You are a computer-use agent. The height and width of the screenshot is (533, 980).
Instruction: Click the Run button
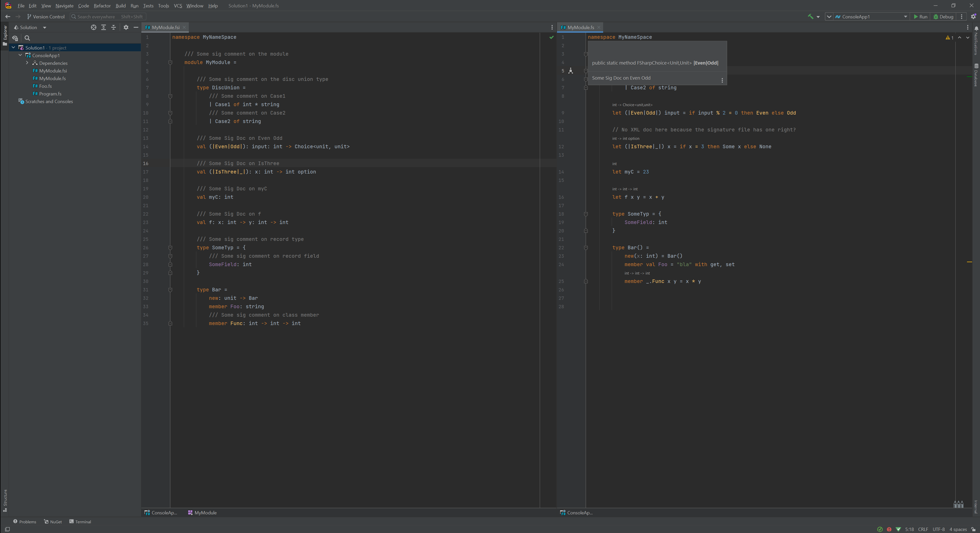point(920,17)
